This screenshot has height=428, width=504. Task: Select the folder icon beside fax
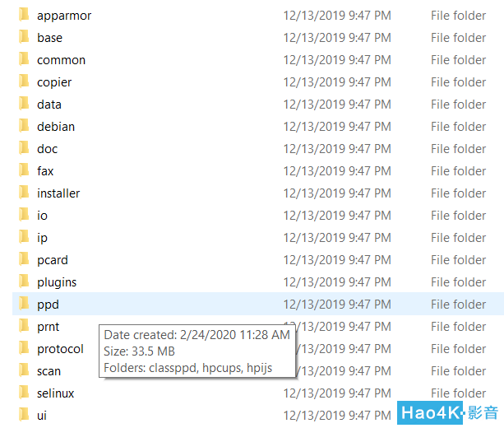tap(24, 170)
